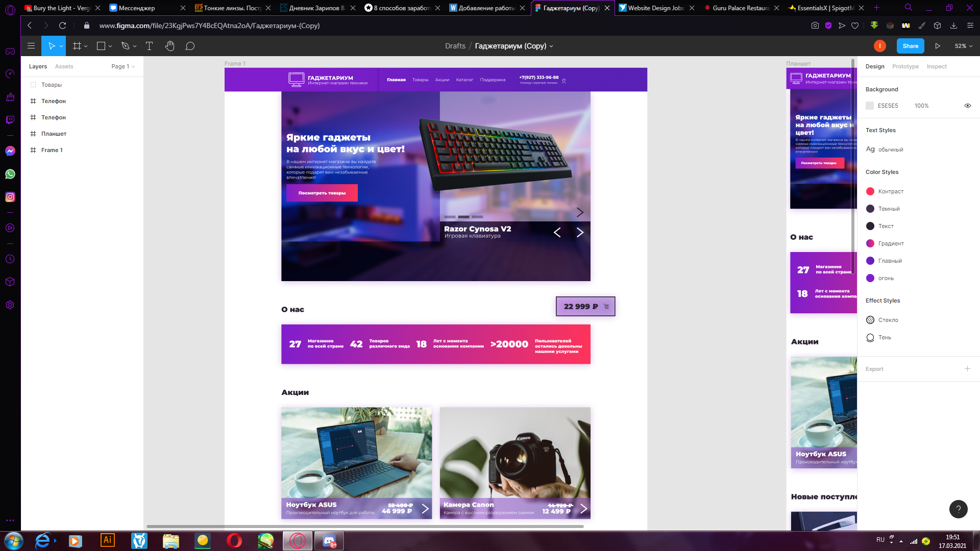The width and height of the screenshot is (980, 551).
Task: Click the background E5E5E5 color swatch
Action: 870,106
